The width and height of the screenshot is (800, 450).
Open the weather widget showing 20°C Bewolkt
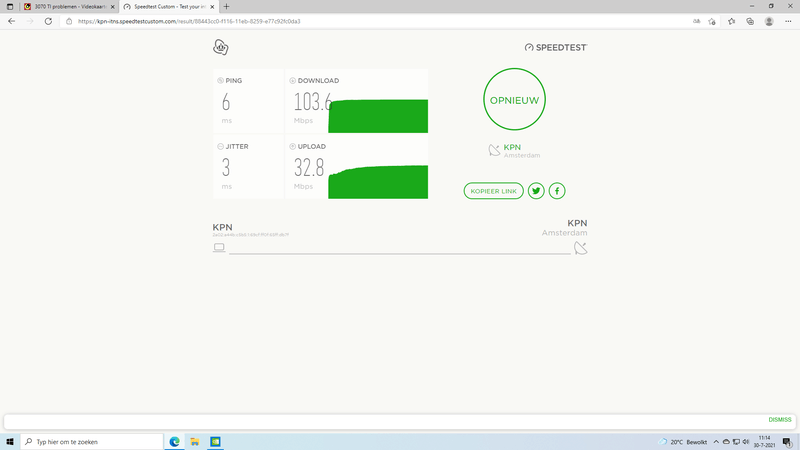point(683,442)
